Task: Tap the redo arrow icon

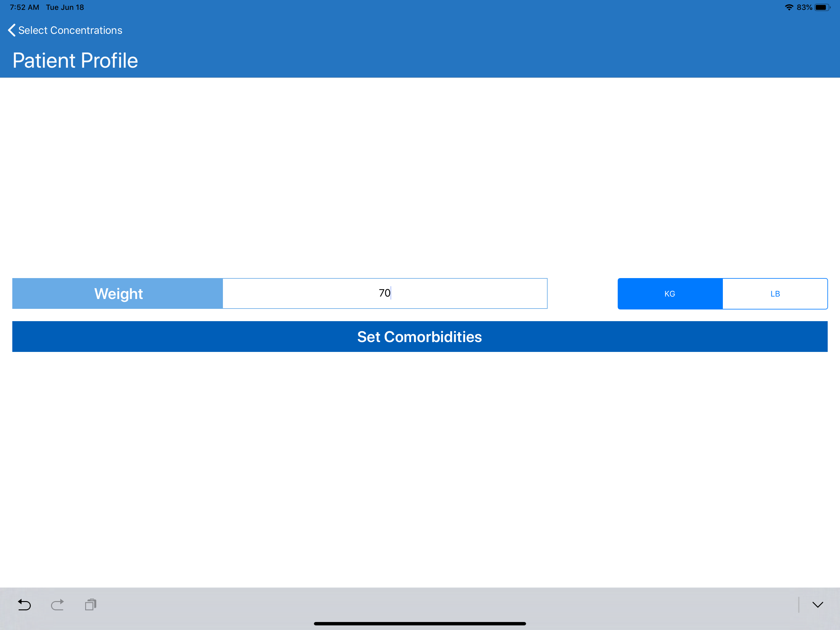Action: 57,604
